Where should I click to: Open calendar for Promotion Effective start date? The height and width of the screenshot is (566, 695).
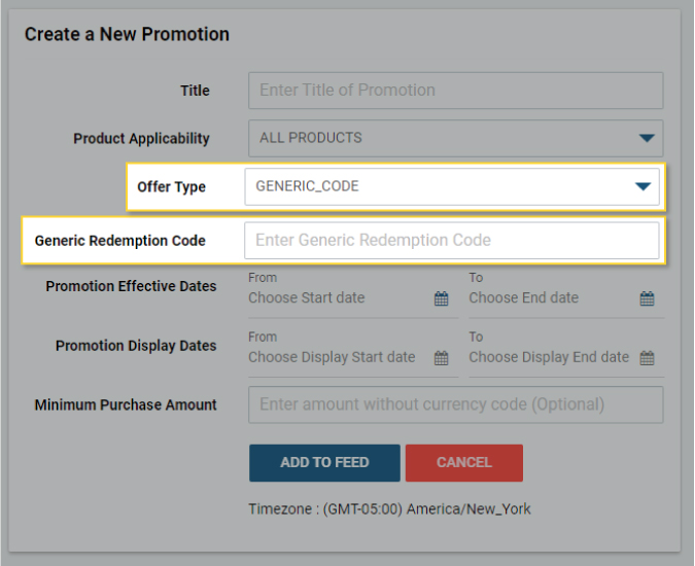pyautogui.click(x=441, y=298)
